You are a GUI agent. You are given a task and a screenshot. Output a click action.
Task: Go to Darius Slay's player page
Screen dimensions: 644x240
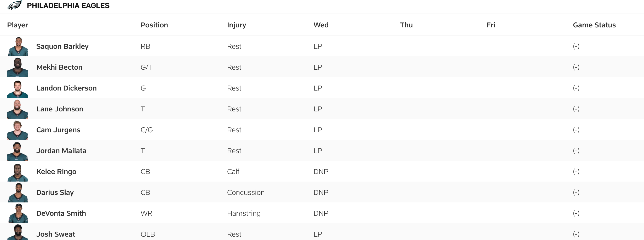click(x=55, y=193)
